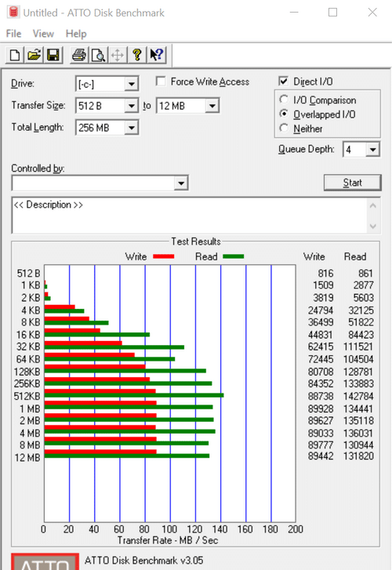The width and height of the screenshot is (392, 570).
Task: Click the write value 816
Action: (x=325, y=274)
